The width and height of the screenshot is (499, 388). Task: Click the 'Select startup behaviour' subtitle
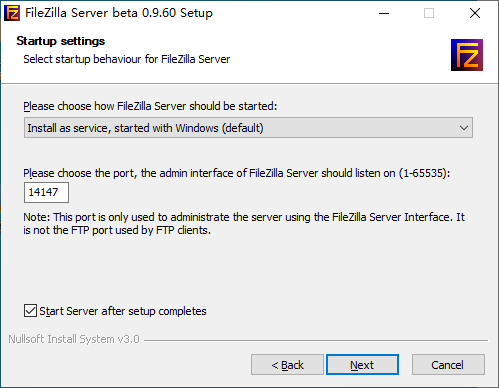(x=127, y=59)
